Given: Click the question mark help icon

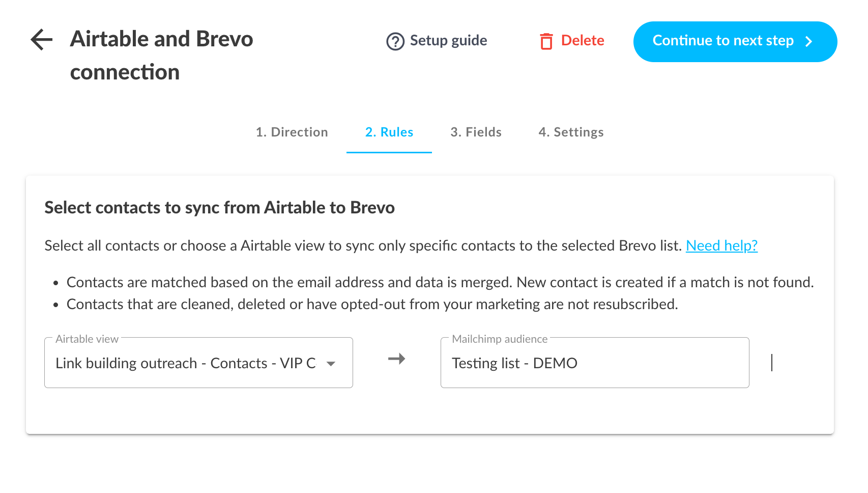Looking at the screenshot, I should (395, 41).
